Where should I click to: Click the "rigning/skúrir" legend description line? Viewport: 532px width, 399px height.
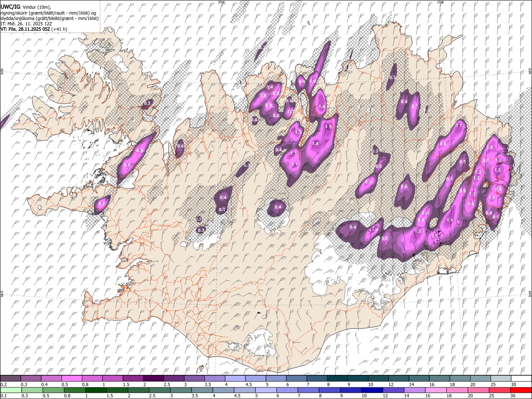point(48,13)
